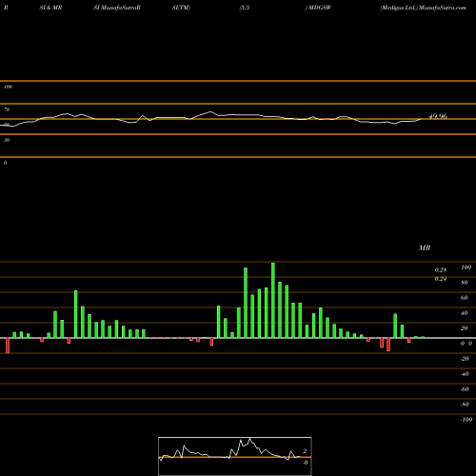Click the -40 label on MR axis
Image resolution: width=476 pixels, height=476 pixels.
click(x=465, y=374)
